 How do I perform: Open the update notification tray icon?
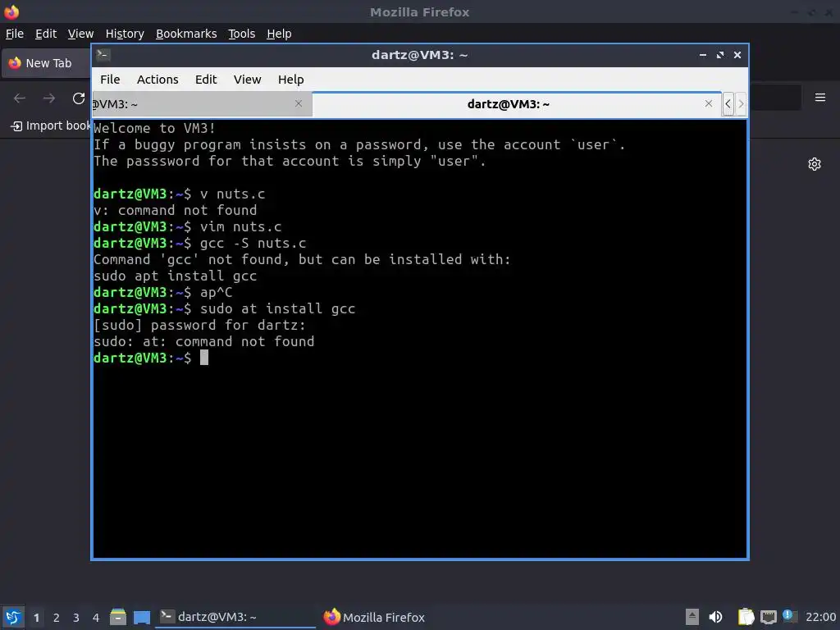(x=789, y=616)
